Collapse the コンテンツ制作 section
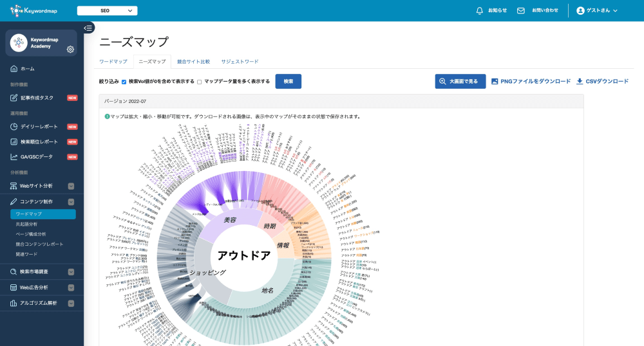 point(71,202)
